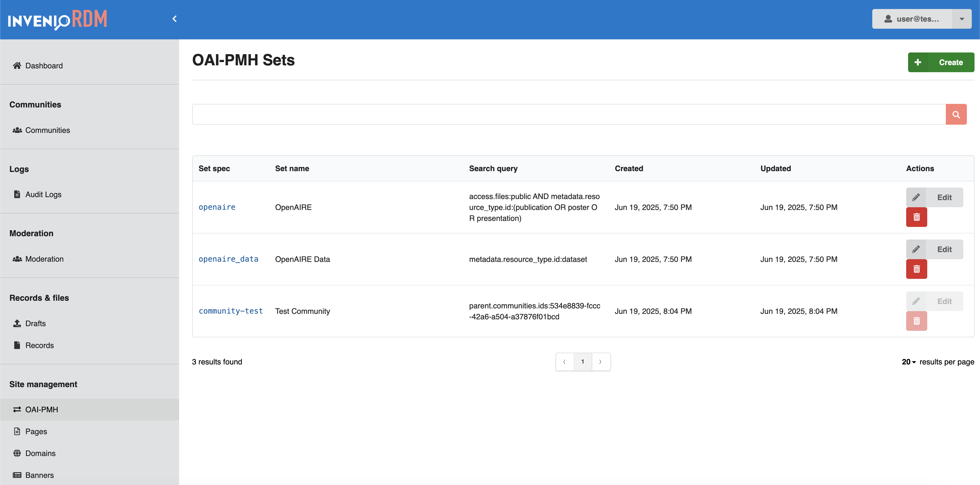Focus the OAI-PMH sets search field
Viewport: 980px width, 485px height.
pos(568,114)
